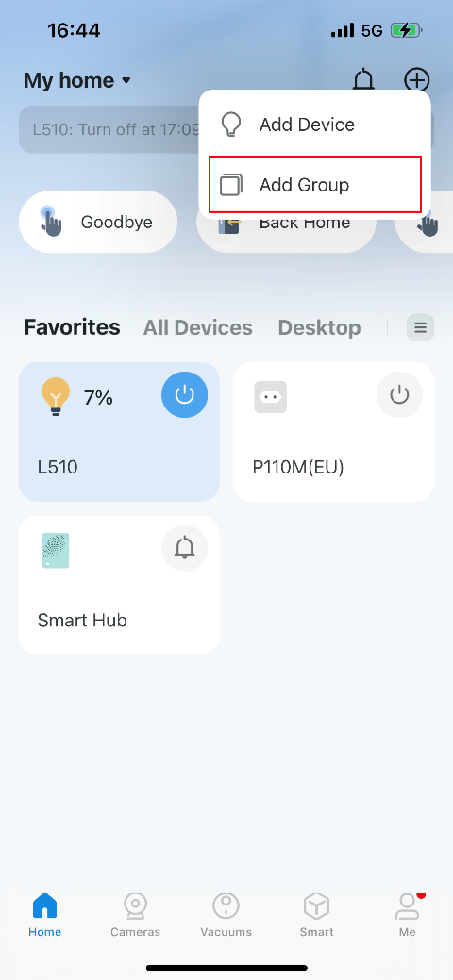Viewport: 453px width, 980px height.
Task: Open the device list layout menu
Action: tap(421, 327)
